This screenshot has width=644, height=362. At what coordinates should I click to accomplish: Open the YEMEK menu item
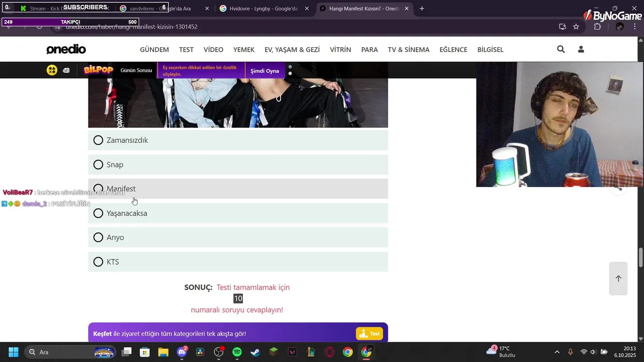click(244, 49)
